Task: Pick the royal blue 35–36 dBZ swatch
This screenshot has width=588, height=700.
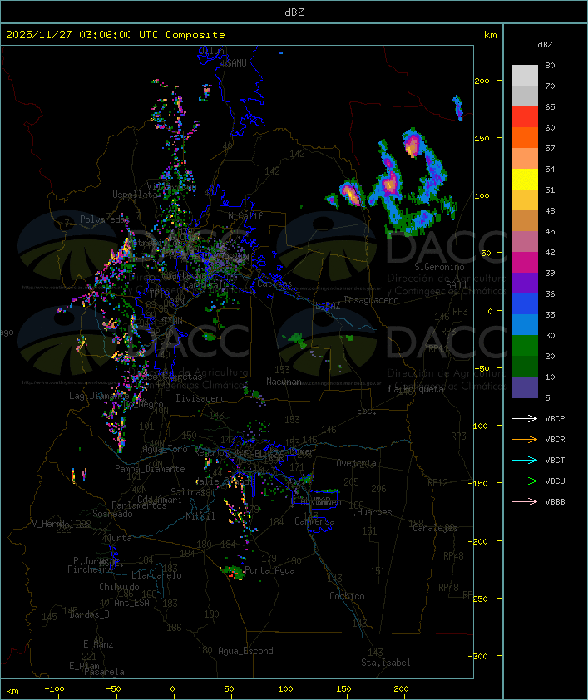Action: pos(525,303)
